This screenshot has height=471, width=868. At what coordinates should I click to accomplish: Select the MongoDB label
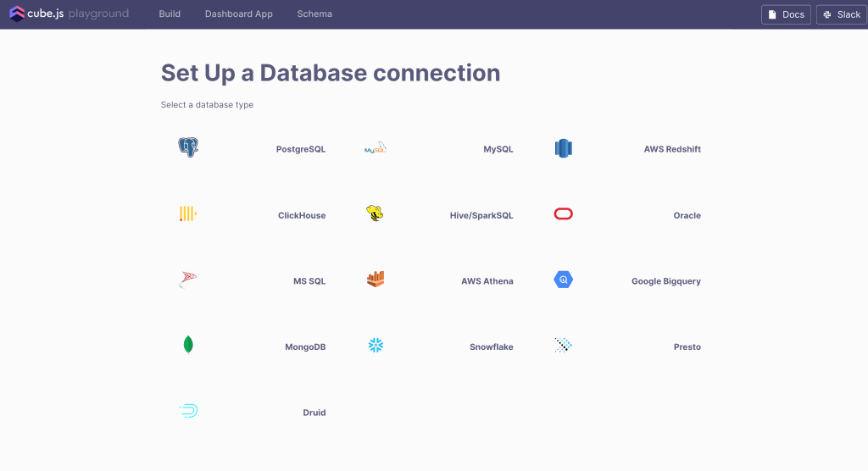click(x=305, y=347)
